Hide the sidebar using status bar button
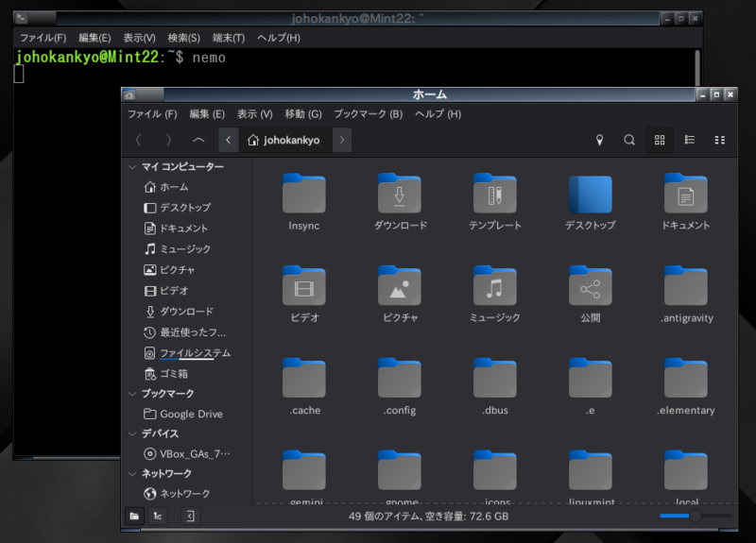The image size is (756, 543). tap(190, 516)
